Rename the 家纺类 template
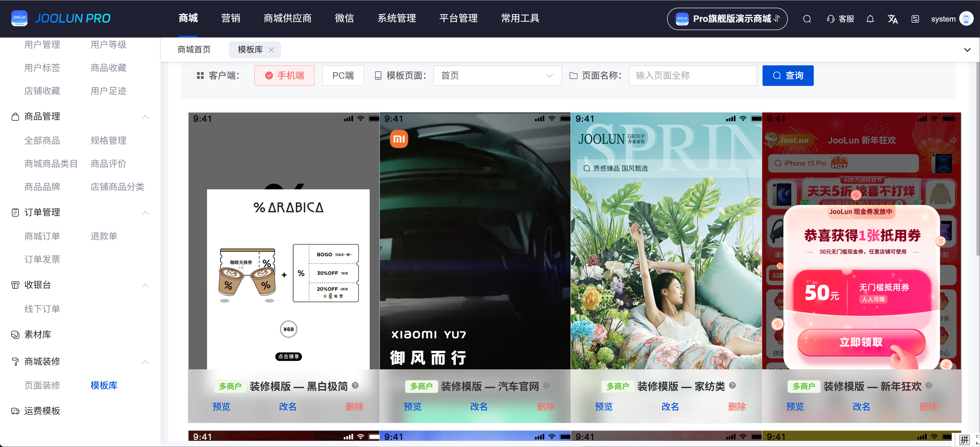The image size is (980, 447). 670,407
